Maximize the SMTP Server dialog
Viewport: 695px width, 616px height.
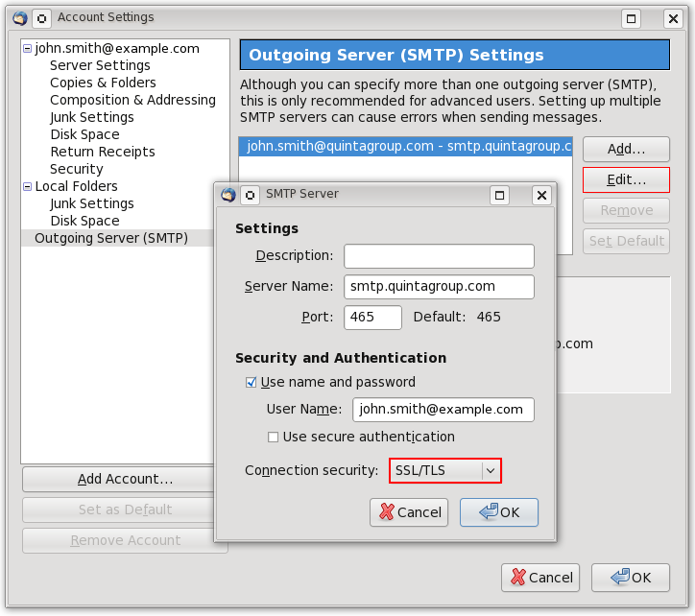pyautogui.click(x=499, y=195)
